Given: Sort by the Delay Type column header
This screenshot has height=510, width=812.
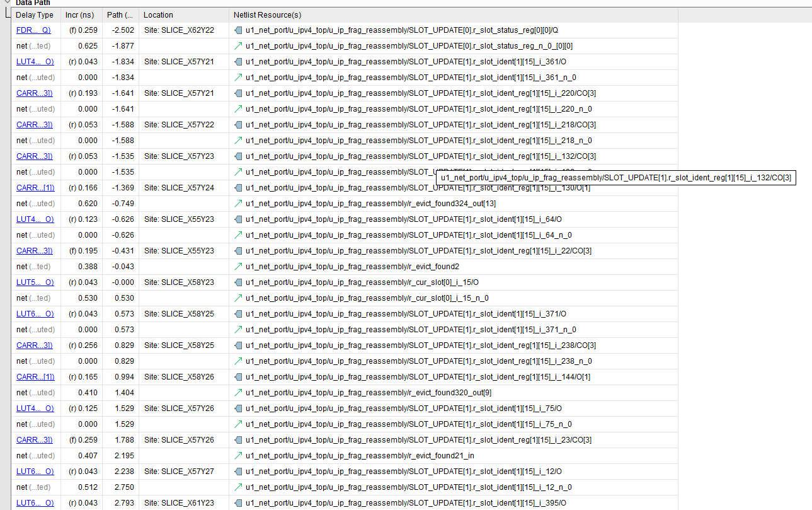Looking at the screenshot, I should coord(35,14).
